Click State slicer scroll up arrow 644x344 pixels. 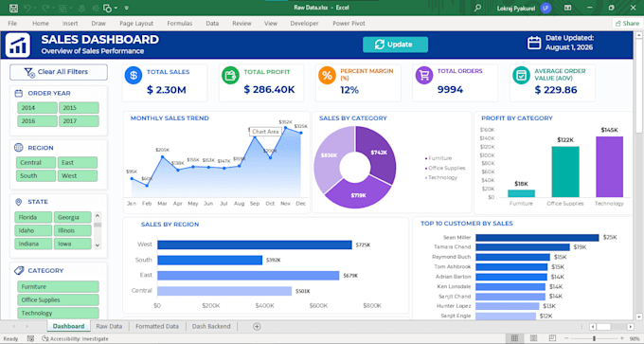coord(98,215)
